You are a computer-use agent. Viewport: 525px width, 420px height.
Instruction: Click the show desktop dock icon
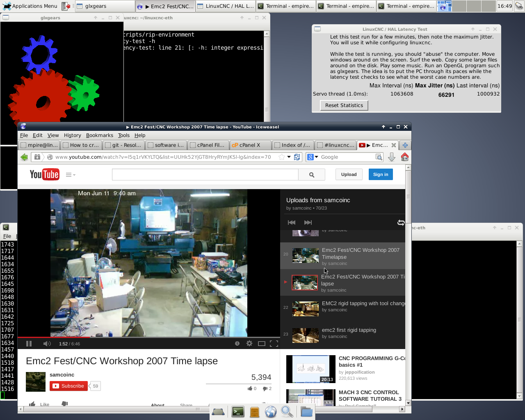[218, 412]
